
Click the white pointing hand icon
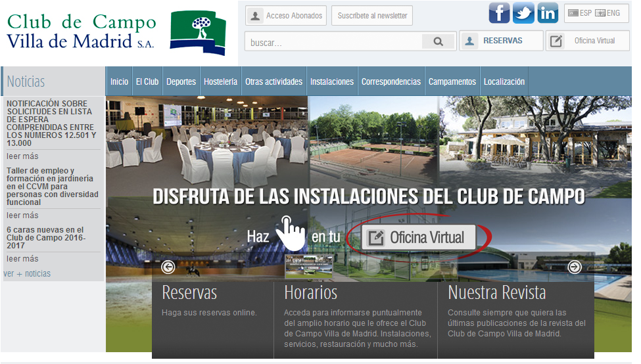tap(291, 233)
